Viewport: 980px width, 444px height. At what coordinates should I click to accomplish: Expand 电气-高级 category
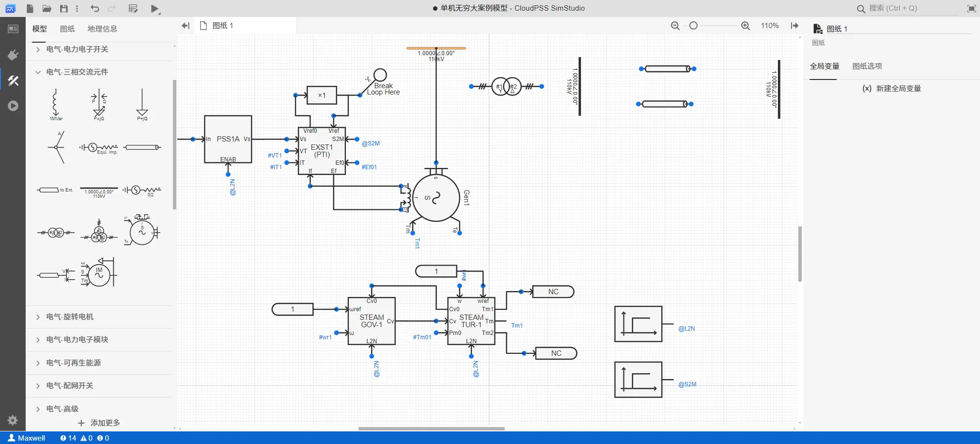[x=99, y=409]
